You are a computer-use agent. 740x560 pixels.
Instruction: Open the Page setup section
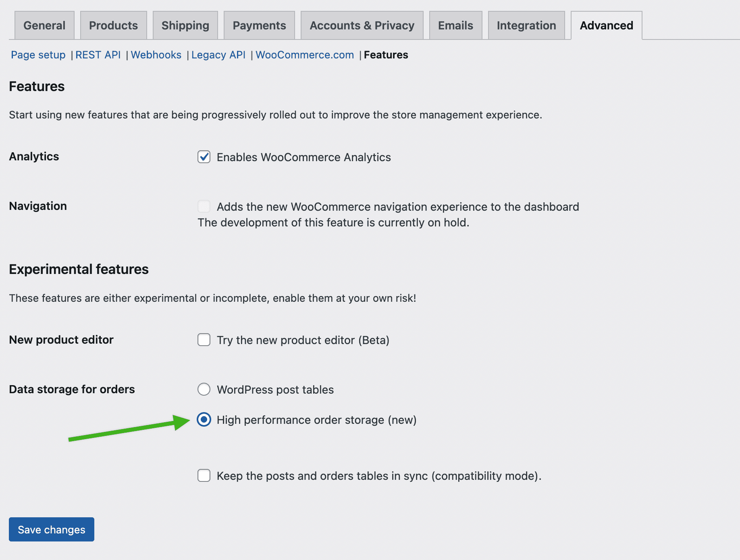pos(38,55)
